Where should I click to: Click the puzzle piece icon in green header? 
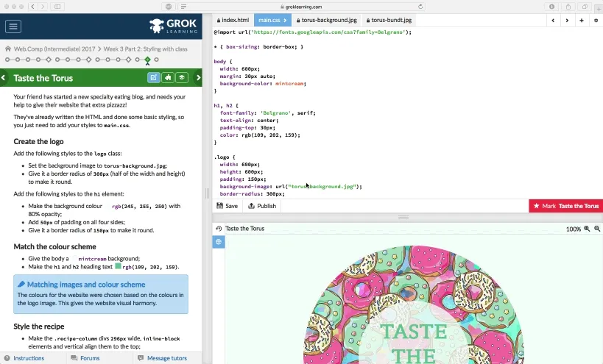pos(168,77)
